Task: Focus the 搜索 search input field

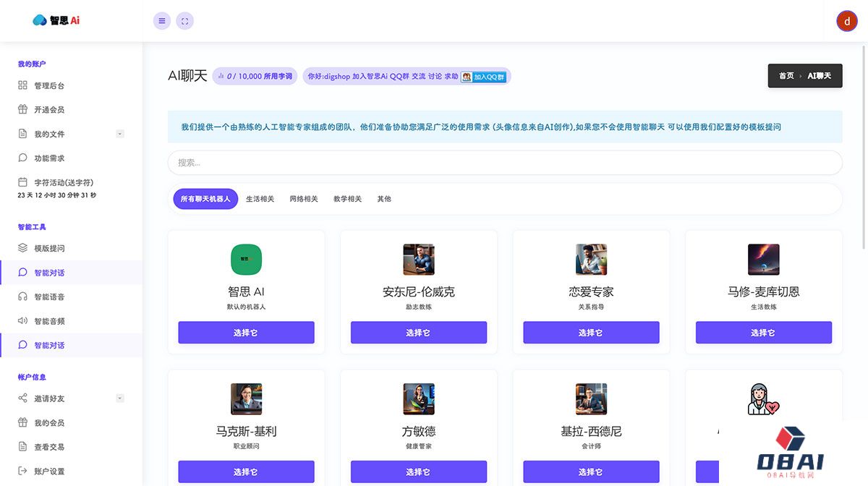Action: [505, 163]
